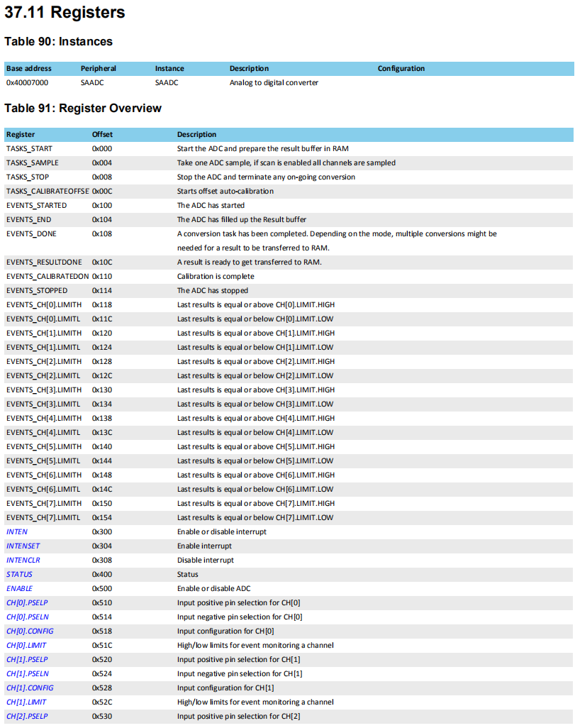
Task: Click the Base address column header
Action: click(29, 68)
